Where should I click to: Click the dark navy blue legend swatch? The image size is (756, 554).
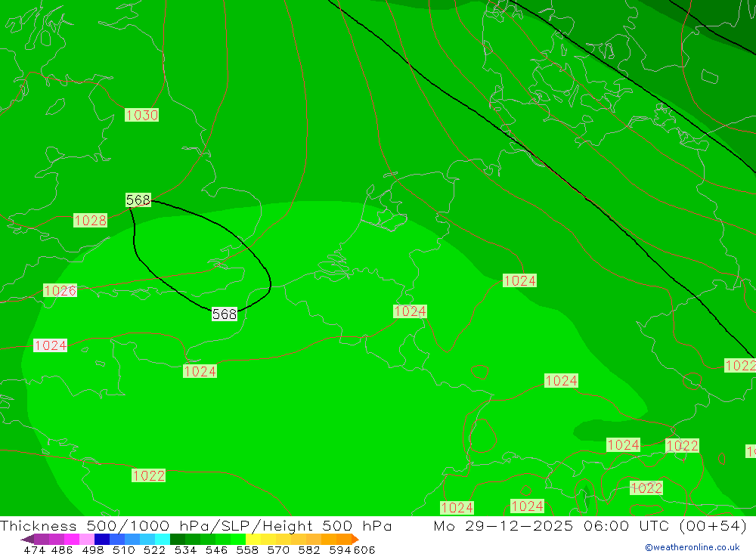(102, 539)
